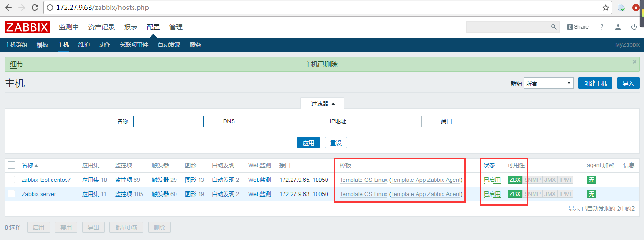The height and width of the screenshot is (240, 644).
Task: Toggle the select-all hosts checkbox
Action: (x=11, y=165)
